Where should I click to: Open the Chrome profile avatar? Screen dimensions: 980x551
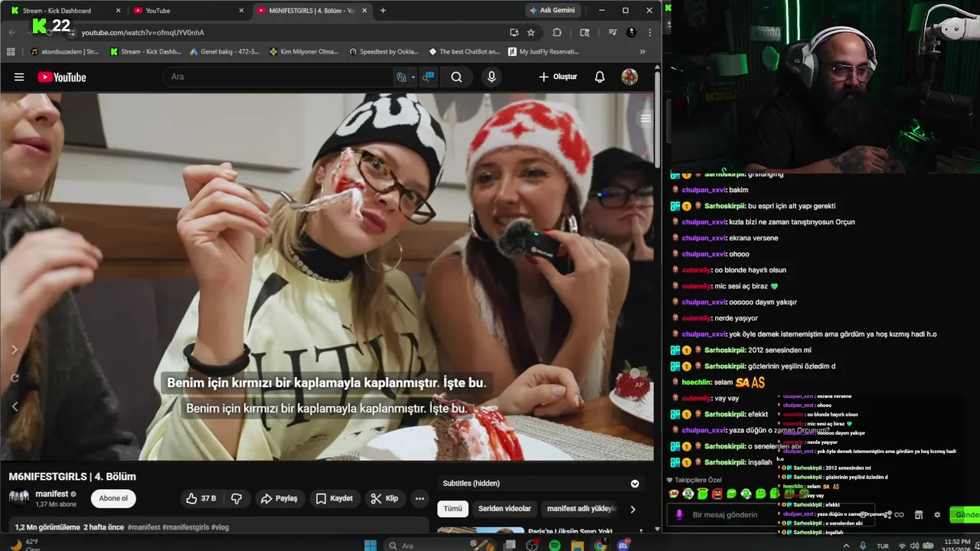point(631,32)
